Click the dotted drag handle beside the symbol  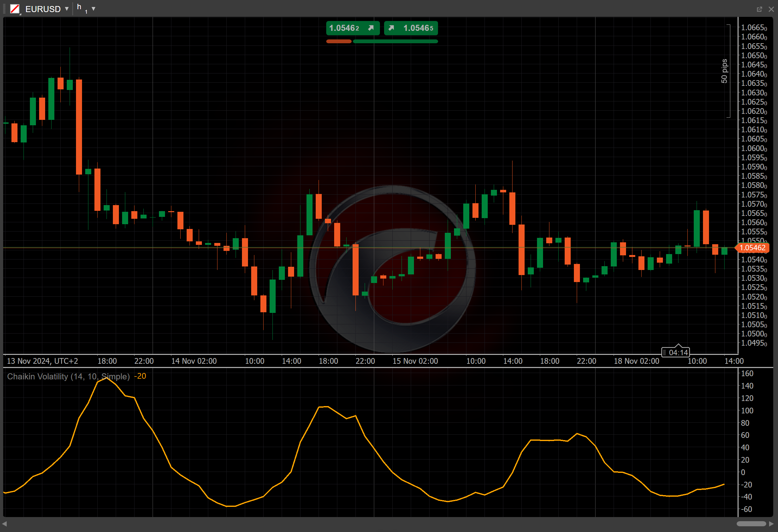tap(4, 9)
